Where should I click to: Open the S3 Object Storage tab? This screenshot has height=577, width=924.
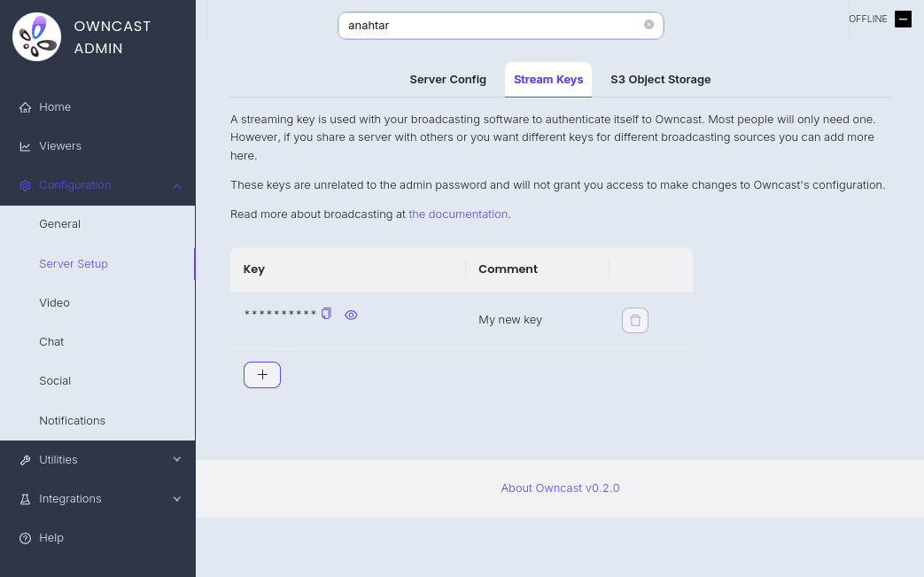661,80
